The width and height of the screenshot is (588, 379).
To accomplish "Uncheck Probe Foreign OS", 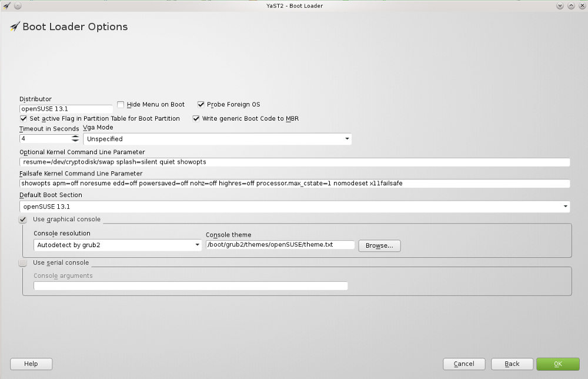I will [201, 104].
